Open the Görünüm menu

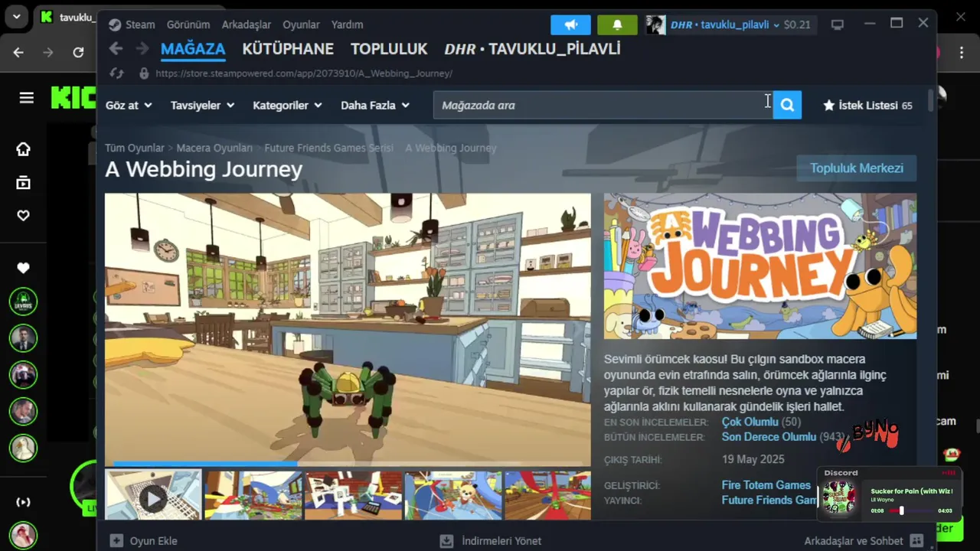(x=188, y=24)
